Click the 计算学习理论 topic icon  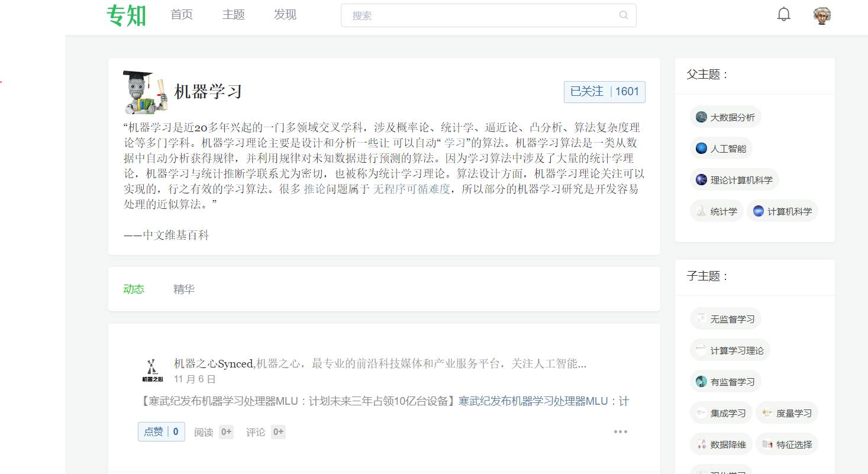tap(701, 350)
